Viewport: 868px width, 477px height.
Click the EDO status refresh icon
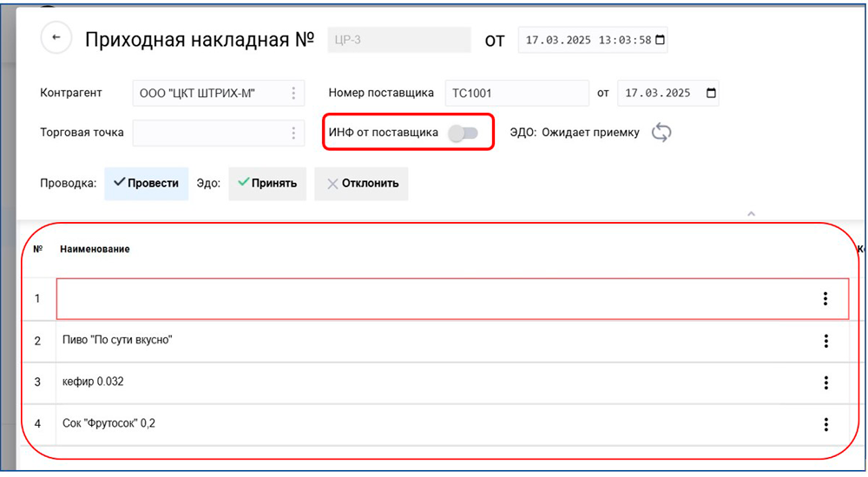661,133
